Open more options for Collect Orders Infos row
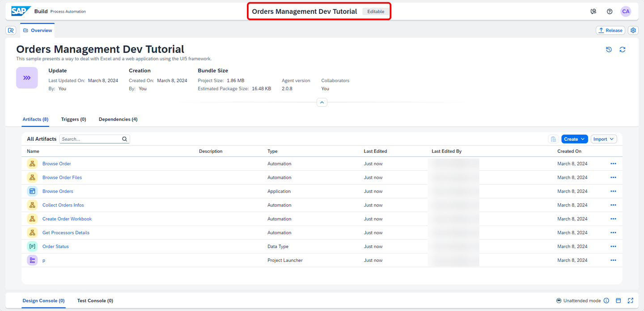The image size is (644, 311). (x=613, y=205)
